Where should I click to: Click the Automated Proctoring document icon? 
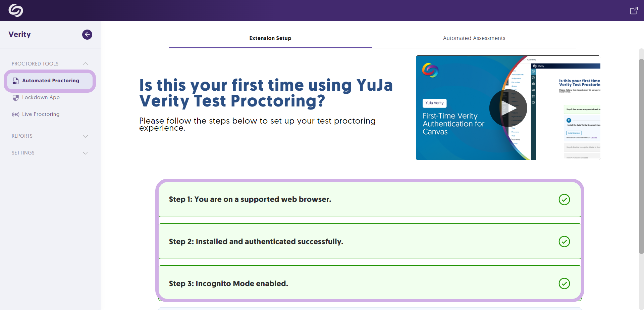[x=15, y=81]
